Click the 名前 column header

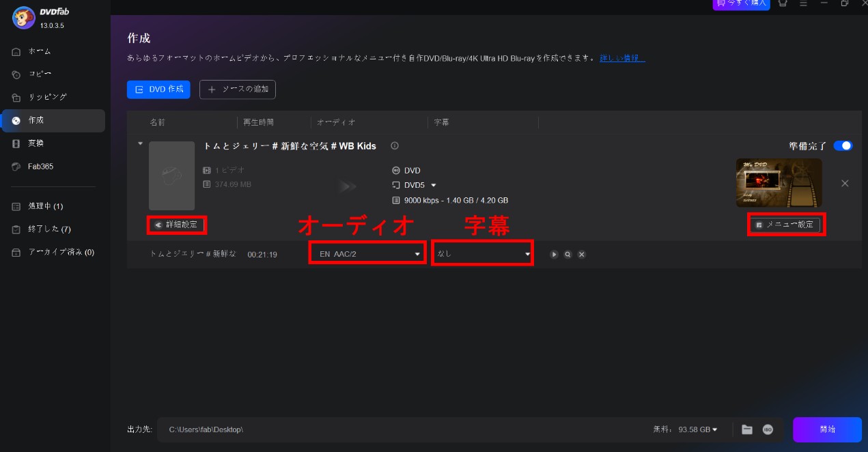pos(157,122)
